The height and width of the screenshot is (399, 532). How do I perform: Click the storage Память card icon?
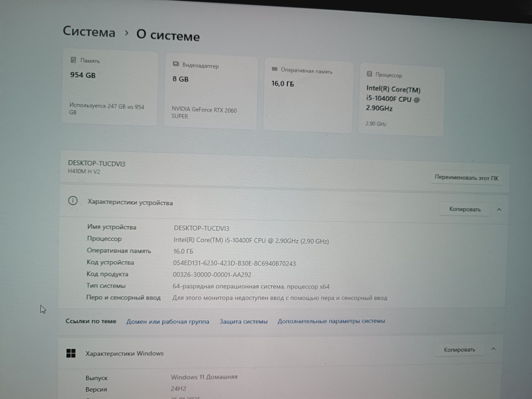(x=73, y=60)
